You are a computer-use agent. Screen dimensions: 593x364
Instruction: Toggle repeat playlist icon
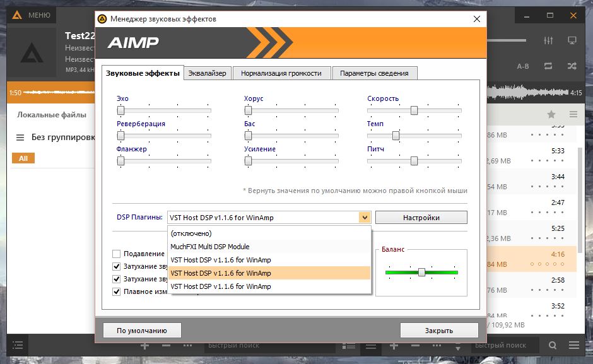click(x=548, y=66)
